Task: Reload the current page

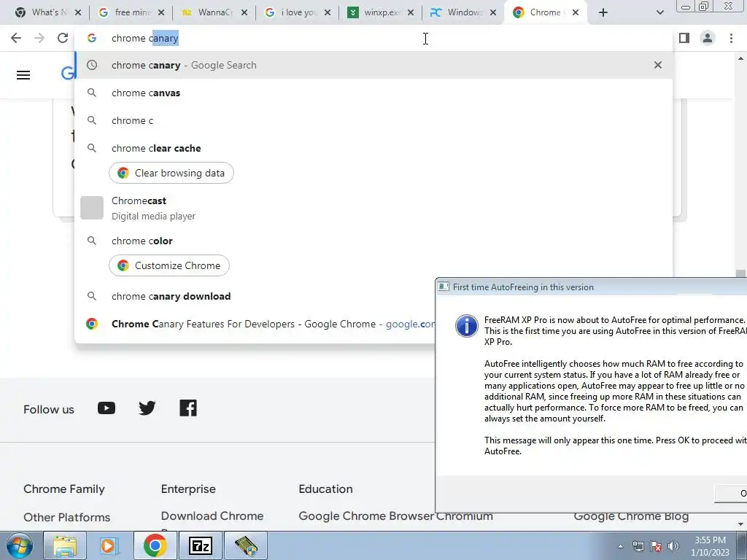Action: [63, 38]
